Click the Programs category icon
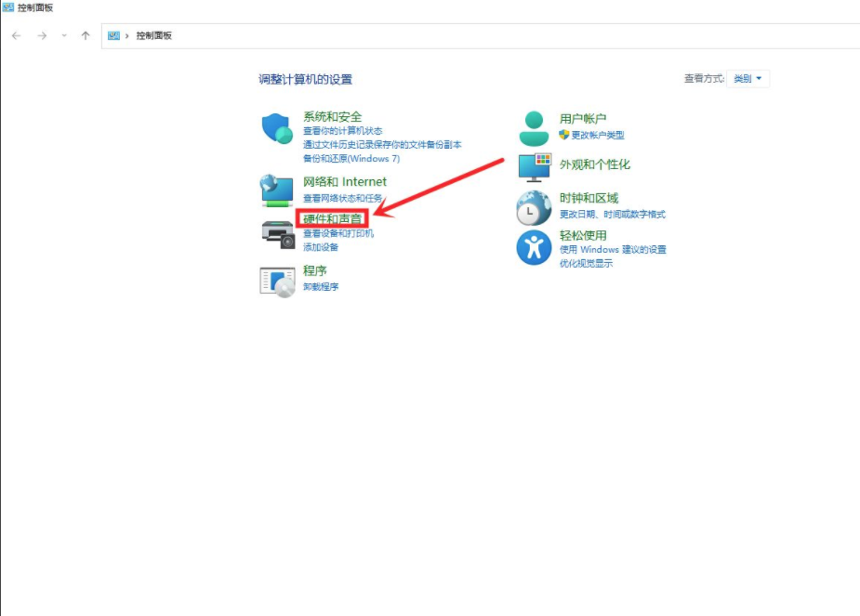This screenshot has width=860, height=616. 276,281
